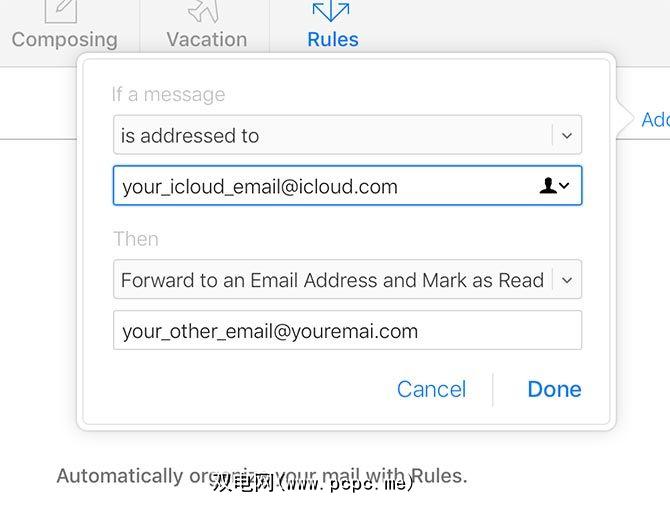
Task: Open the "Forward to an Email Address" dropdown
Action: tap(332, 280)
